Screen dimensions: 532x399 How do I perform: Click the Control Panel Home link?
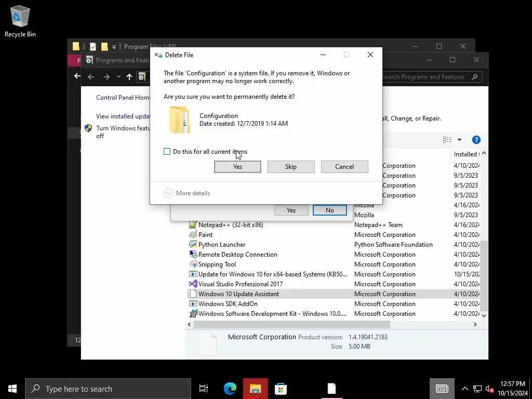123,97
